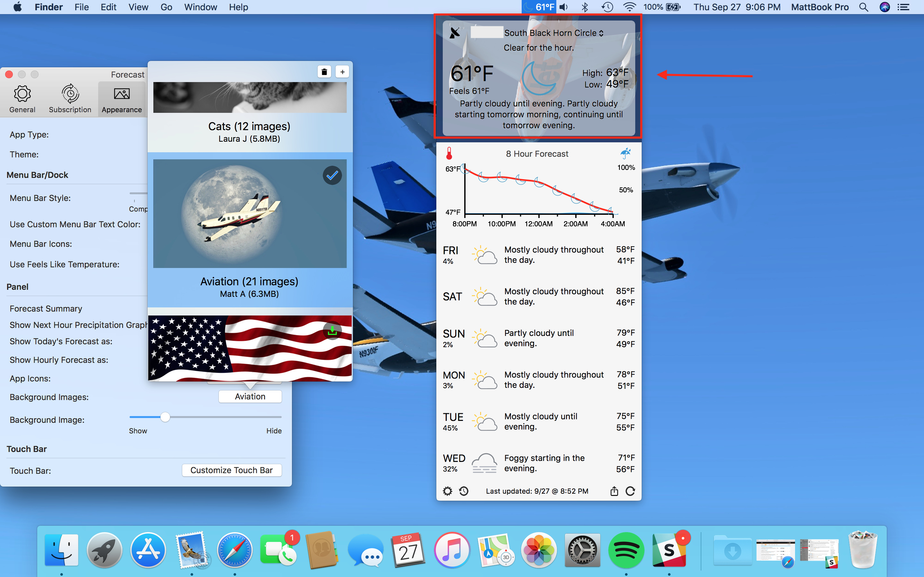Open the Aviation background images popup
This screenshot has width=924, height=577.
(x=250, y=397)
